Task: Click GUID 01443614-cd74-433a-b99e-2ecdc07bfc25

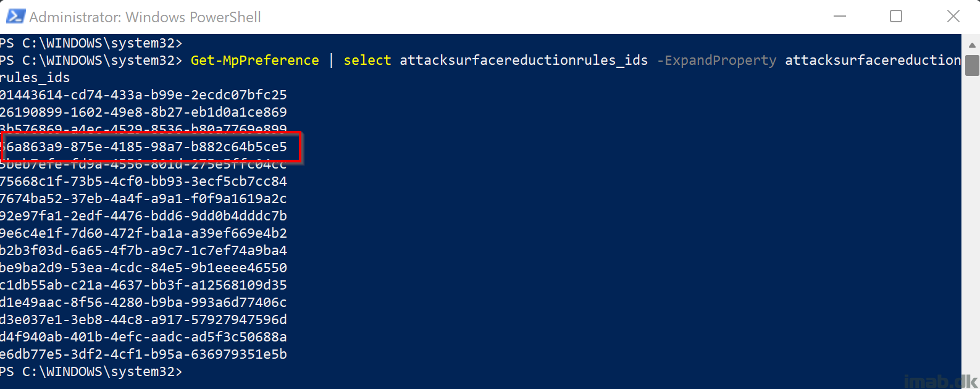Action: [143, 95]
